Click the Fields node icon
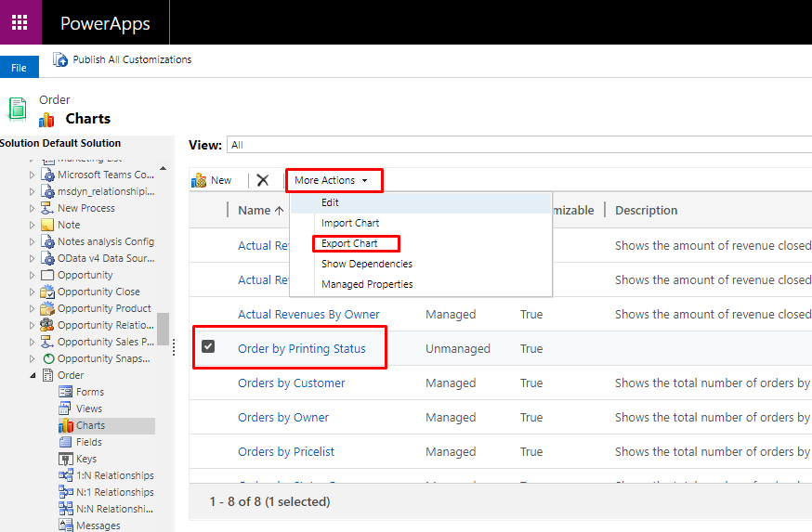 click(x=65, y=442)
